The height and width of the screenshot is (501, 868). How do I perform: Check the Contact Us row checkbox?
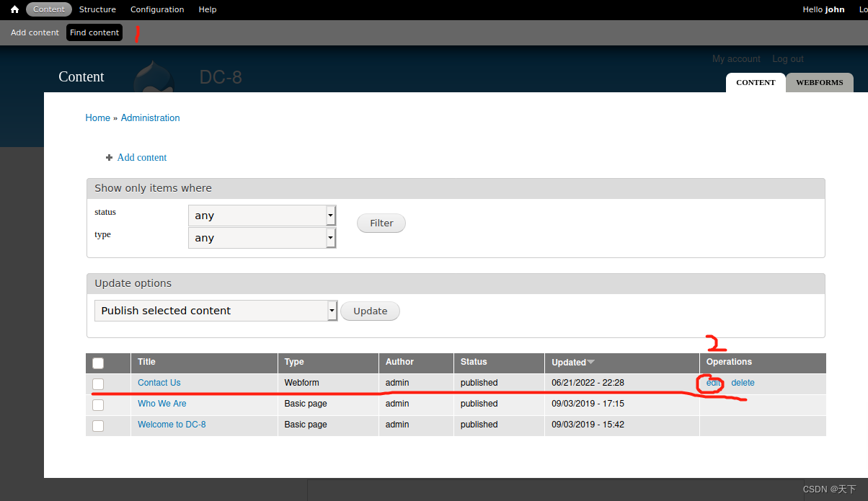tap(98, 383)
